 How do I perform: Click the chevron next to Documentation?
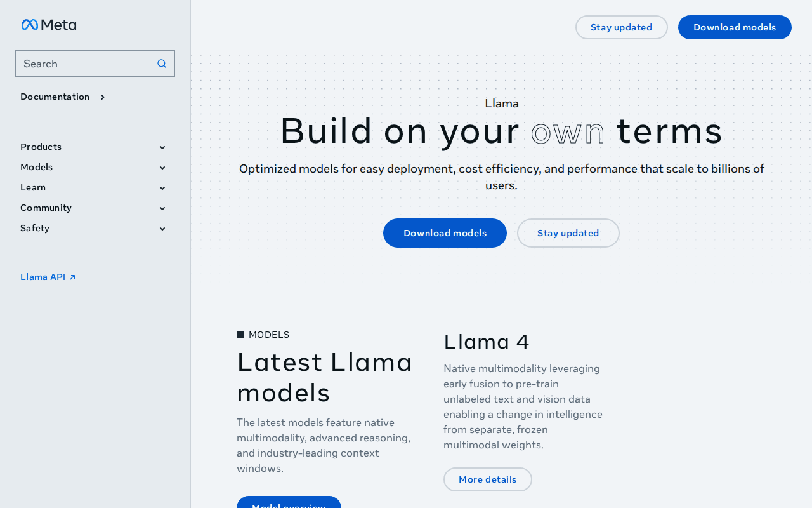click(103, 97)
